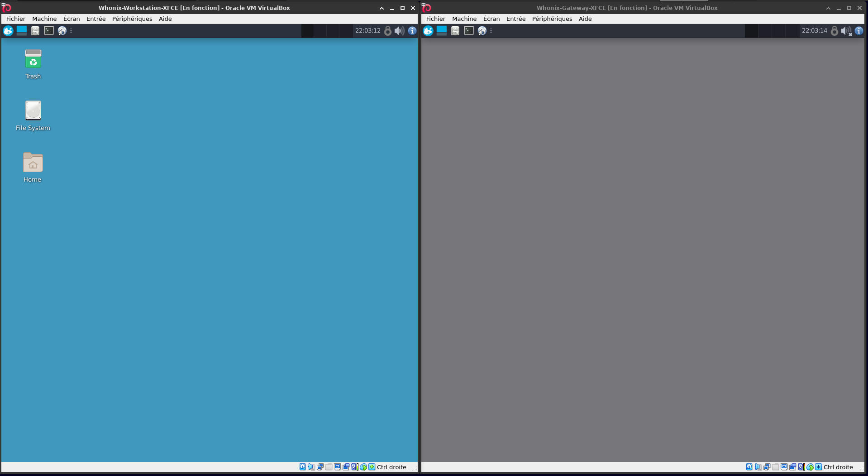Open Périphériques menu in Workstation window

click(132, 19)
